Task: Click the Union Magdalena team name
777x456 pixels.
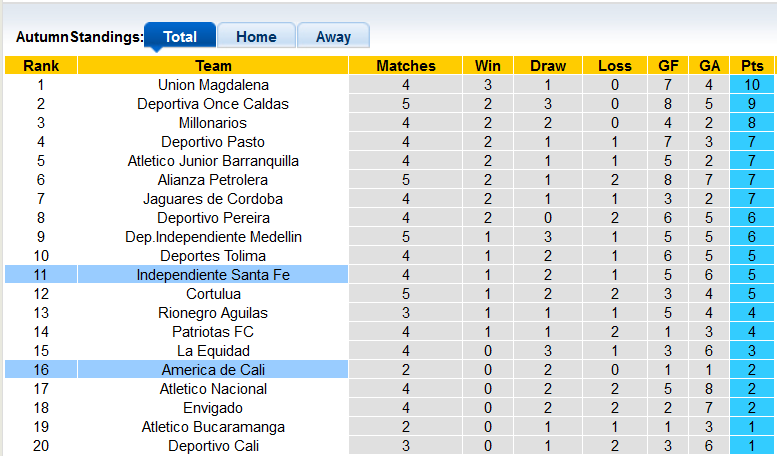Action: click(x=213, y=85)
